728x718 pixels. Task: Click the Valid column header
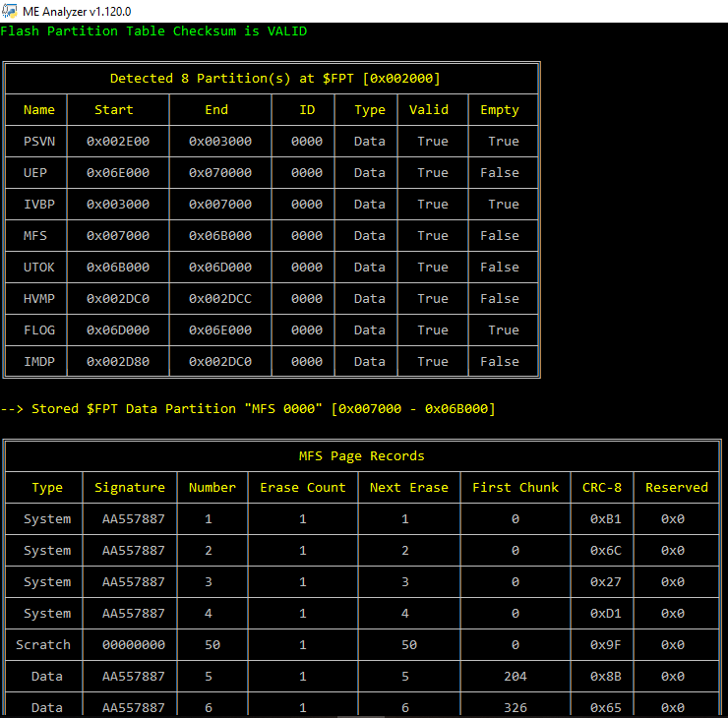pyautogui.click(x=429, y=109)
